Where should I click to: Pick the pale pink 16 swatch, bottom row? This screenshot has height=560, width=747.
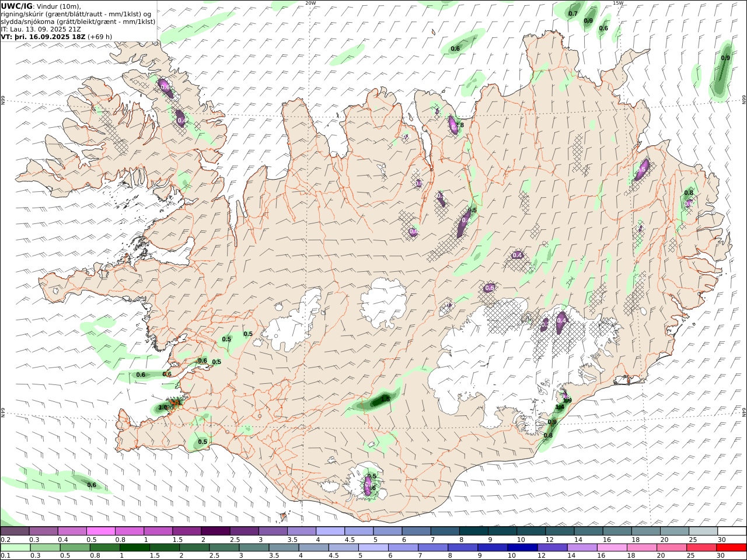click(611, 548)
